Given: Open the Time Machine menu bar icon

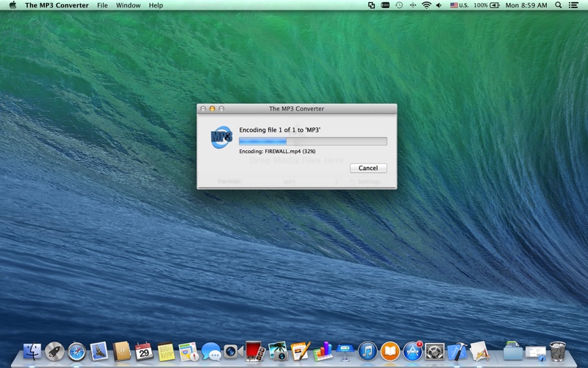Looking at the screenshot, I should pos(399,5).
